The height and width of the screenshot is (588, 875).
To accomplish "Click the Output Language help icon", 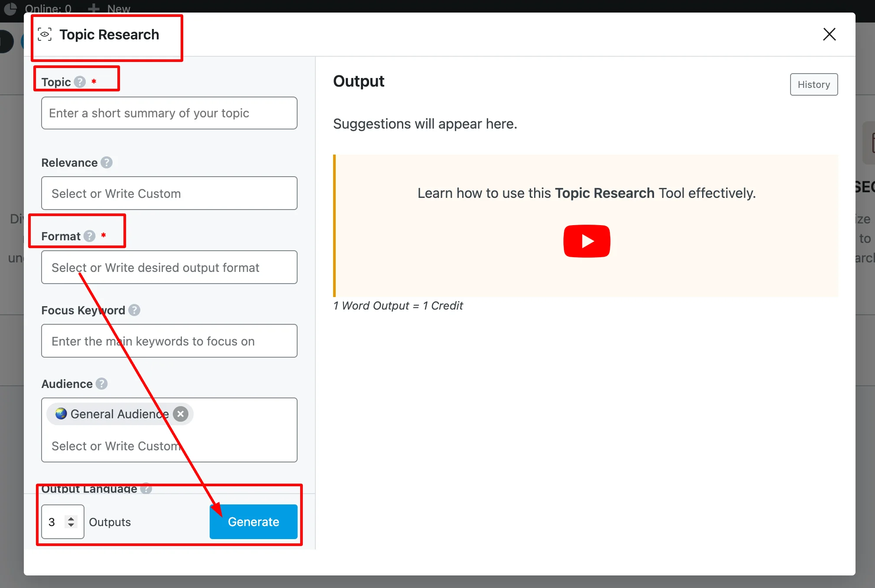I will [146, 488].
